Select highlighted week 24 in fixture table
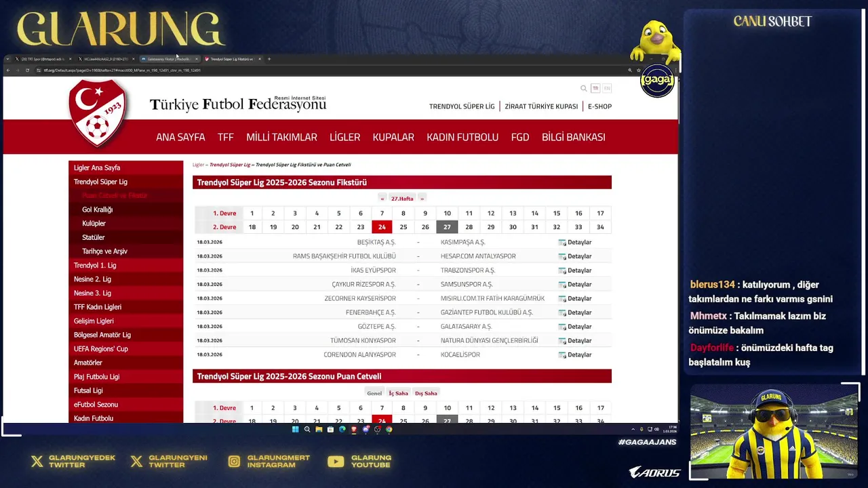The width and height of the screenshot is (868, 488). pyautogui.click(x=382, y=227)
